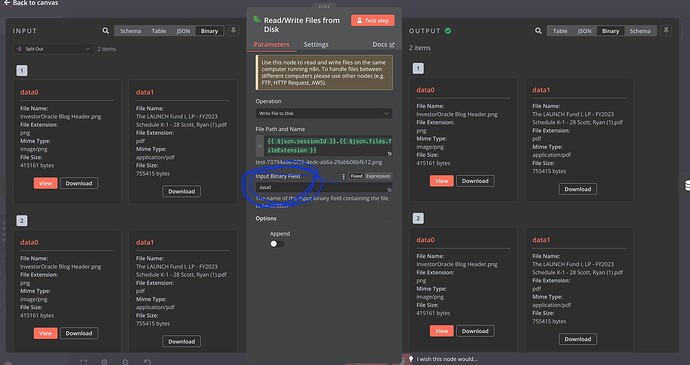Open the Settings tab
The image size is (690, 365).
tap(316, 44)
